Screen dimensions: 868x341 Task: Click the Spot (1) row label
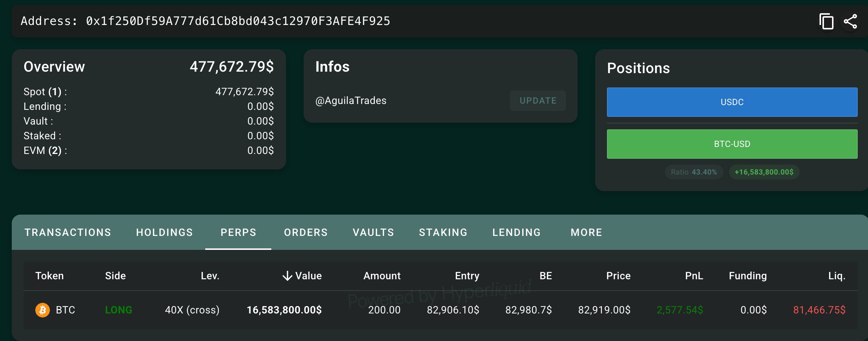(x=45, y=92)
